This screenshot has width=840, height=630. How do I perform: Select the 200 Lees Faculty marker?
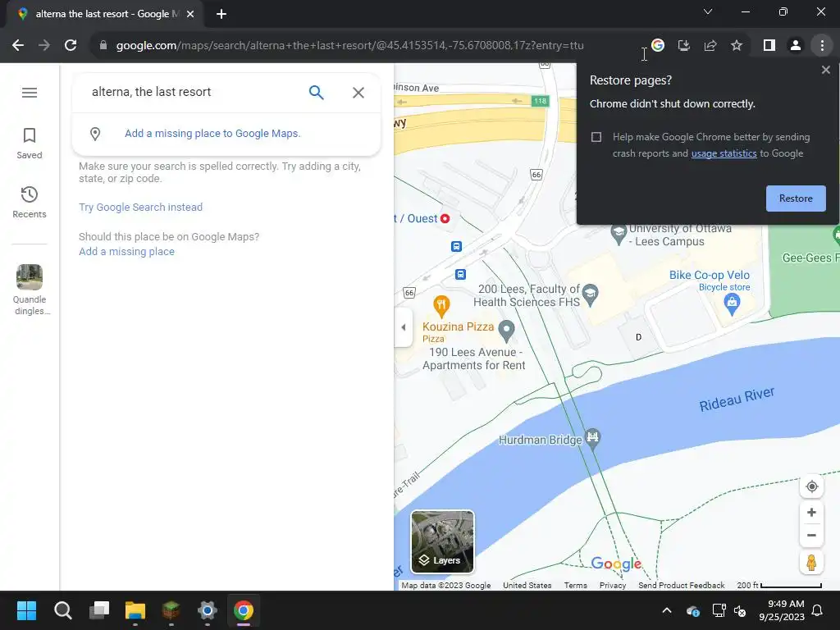coord(591,294)
